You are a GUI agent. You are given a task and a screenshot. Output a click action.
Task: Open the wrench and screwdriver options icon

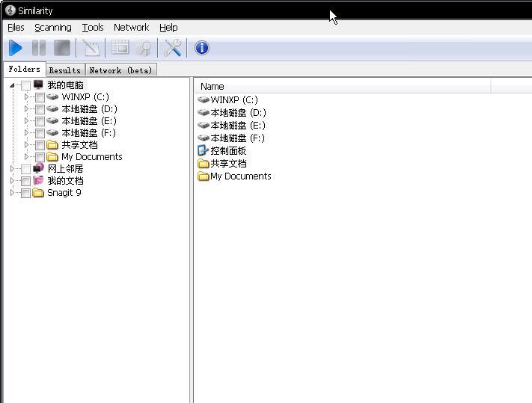[173, 49]
